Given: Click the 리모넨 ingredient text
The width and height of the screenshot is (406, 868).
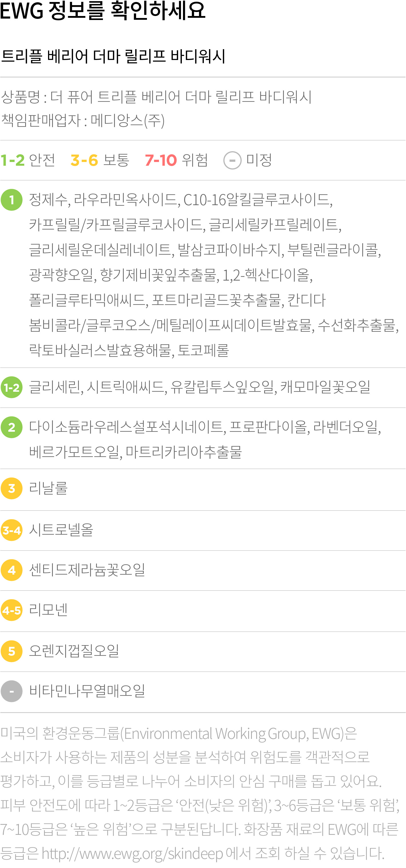Looking at the screenshot, I should click(49, 610).
